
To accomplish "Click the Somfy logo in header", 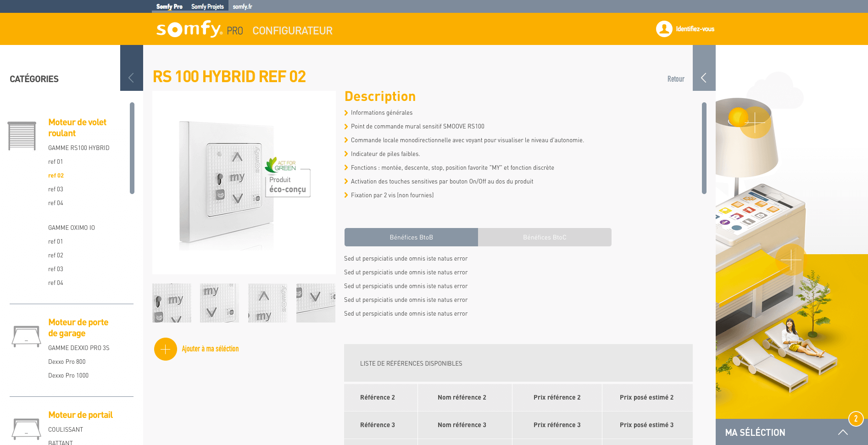I will (190, 29).
